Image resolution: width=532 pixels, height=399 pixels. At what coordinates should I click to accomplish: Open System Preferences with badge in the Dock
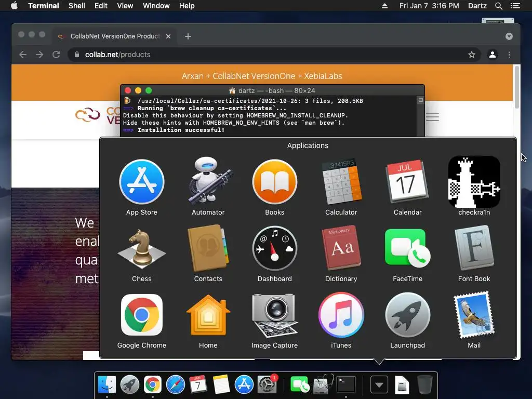(268, 384)
